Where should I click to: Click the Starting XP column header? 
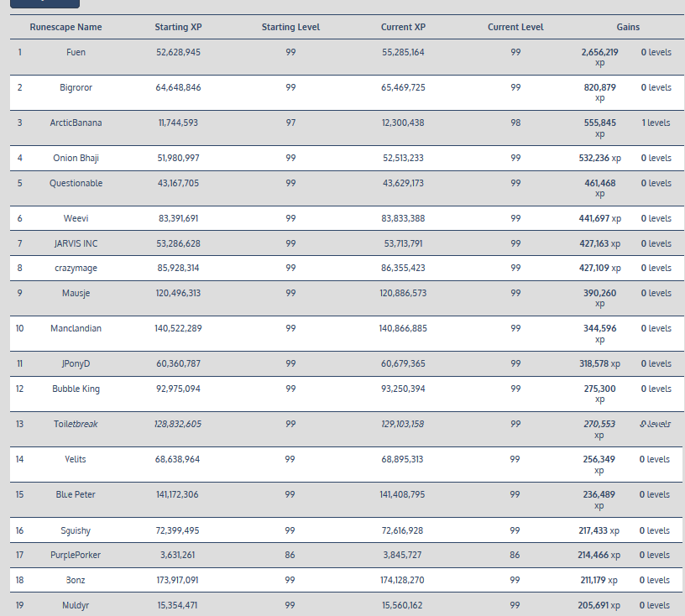(178, 27)
